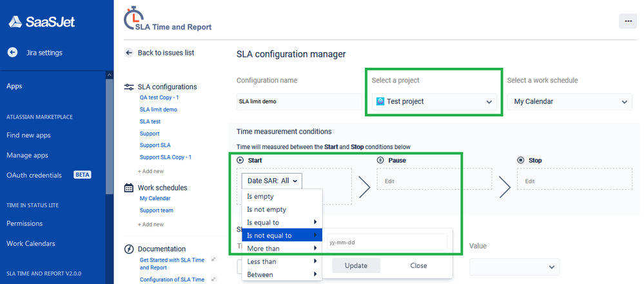Click the Configuration name input field
The width and height of the screenshot is (644, 284).
click(299, 101)
